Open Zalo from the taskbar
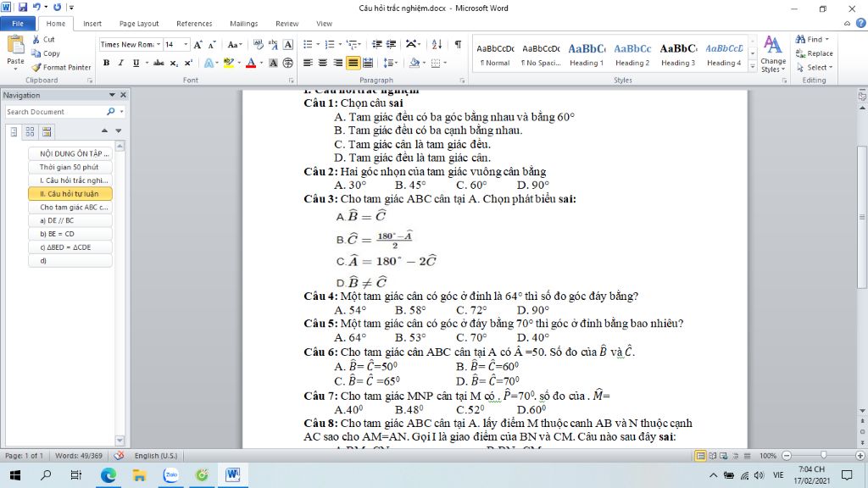This screenshot has height=488, width=868. pyautogui.click(x=171, y=474)
